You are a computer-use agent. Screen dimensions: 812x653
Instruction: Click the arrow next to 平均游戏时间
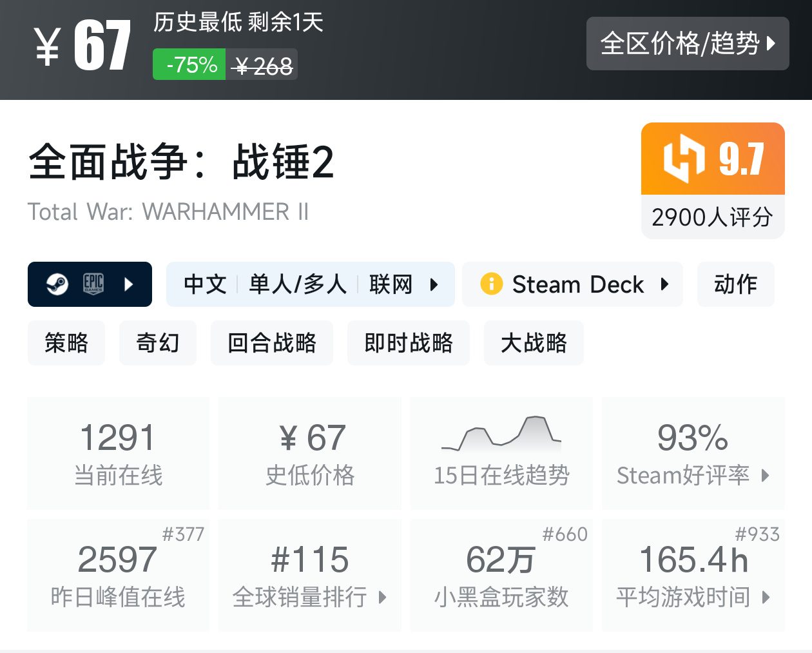766,597
